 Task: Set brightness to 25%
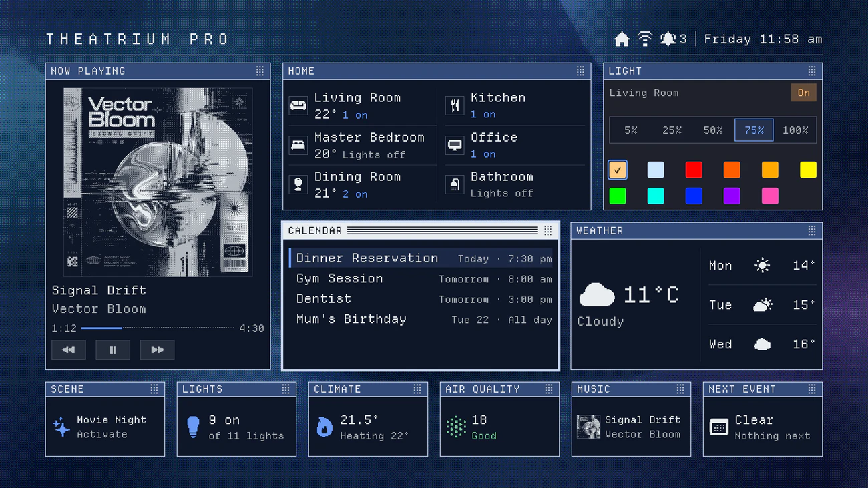pos(672,130)
